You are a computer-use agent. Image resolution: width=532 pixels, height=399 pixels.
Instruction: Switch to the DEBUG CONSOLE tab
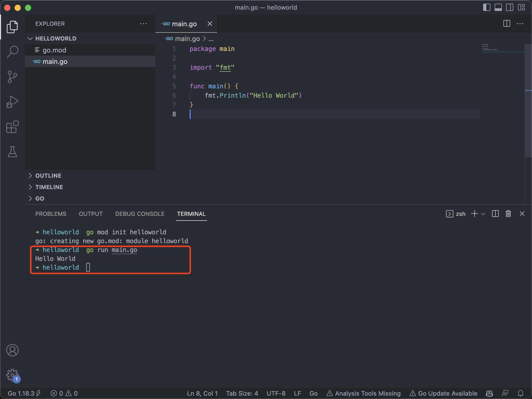coord(139,214)
